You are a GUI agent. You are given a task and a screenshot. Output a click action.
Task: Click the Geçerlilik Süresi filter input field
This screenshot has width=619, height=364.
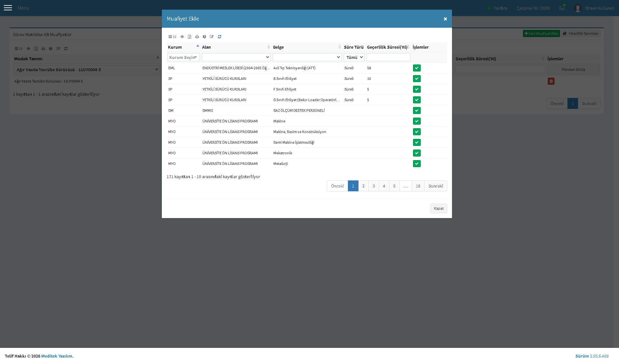pyautogui.click(x=388, y=57)
